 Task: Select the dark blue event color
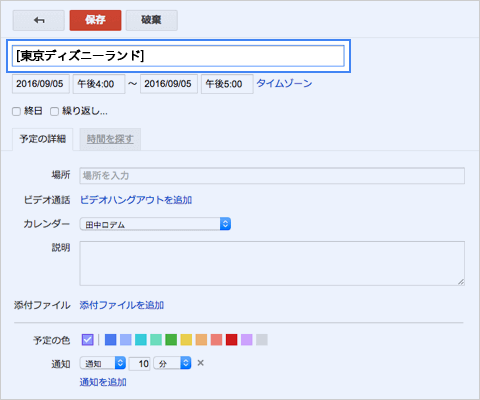(111, 340)
